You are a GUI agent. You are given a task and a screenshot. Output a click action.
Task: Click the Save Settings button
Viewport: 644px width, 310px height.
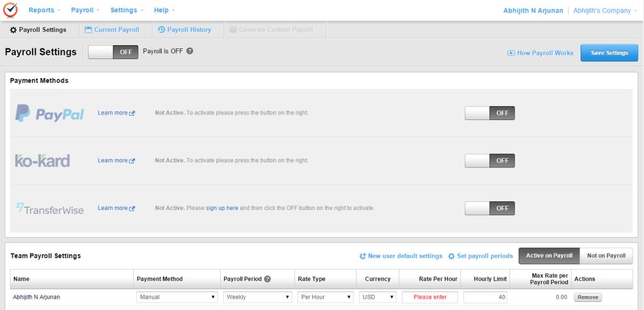click(609, 53)
